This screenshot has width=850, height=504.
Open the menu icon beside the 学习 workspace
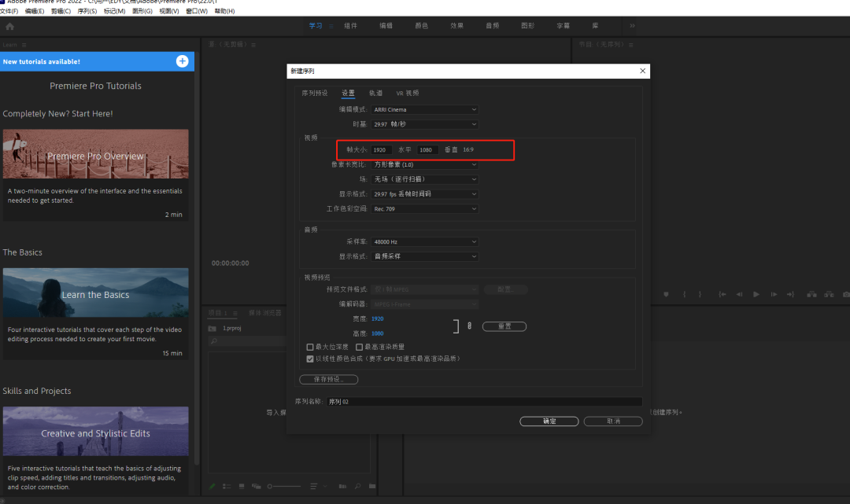(x=331, y=26)
